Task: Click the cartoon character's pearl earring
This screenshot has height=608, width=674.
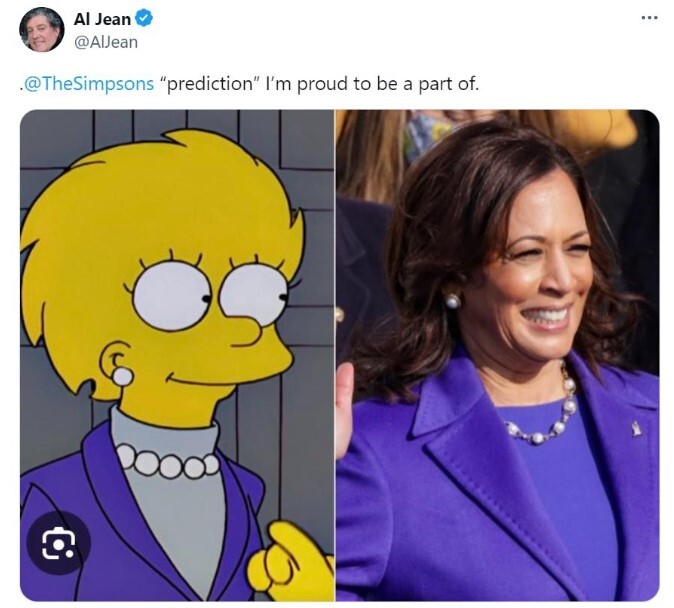Action: pos(122,377)
